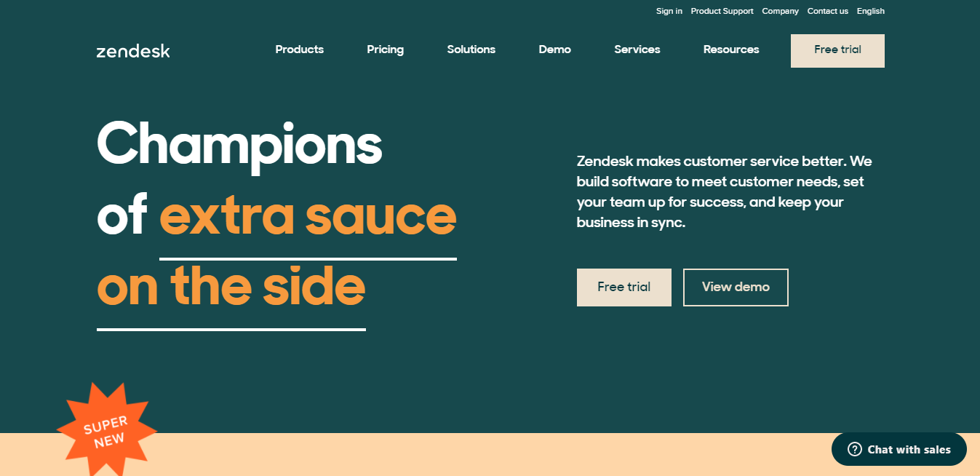Click the Sign in link
Image resolution: width=980 pixels, height=476 pixels.
[669, 11]
